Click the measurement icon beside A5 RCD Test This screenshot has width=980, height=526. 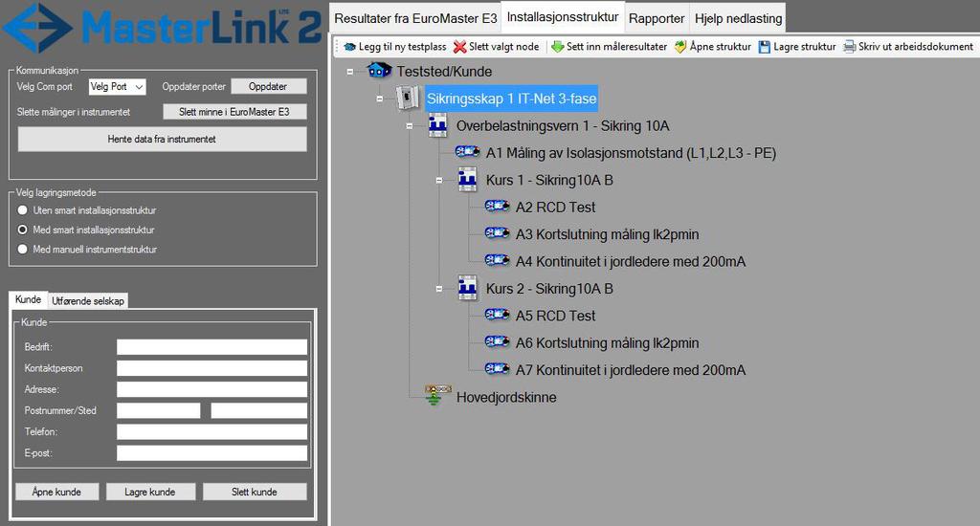click(497, 315)
